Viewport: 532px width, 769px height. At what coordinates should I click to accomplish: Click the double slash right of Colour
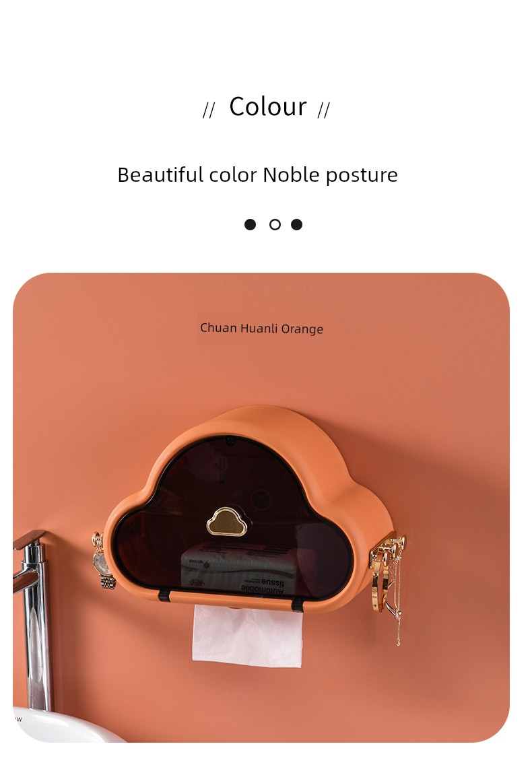click(x=324, y=110)
